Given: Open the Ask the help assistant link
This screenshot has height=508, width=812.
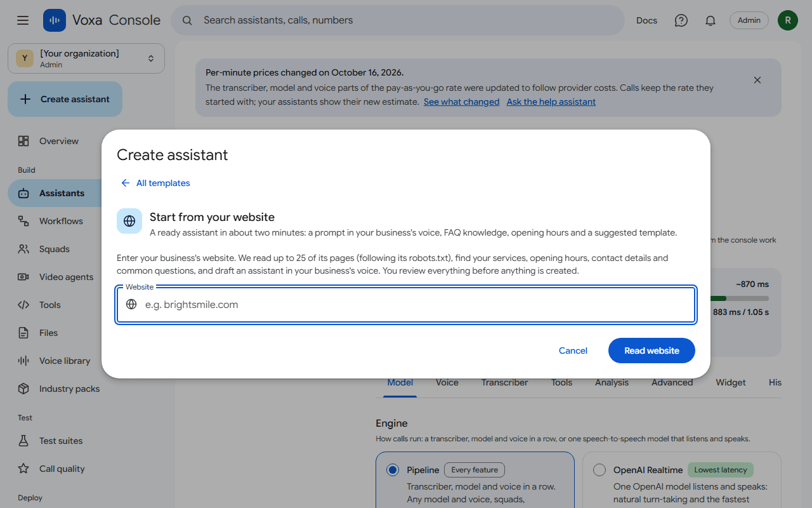Looking at the screenshot, I should (551, 102).
